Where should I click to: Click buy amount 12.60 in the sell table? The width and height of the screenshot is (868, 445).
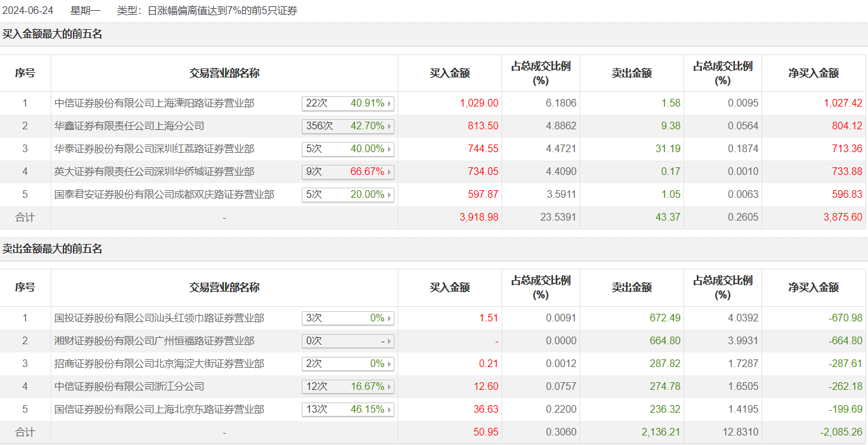coord(486,387)
